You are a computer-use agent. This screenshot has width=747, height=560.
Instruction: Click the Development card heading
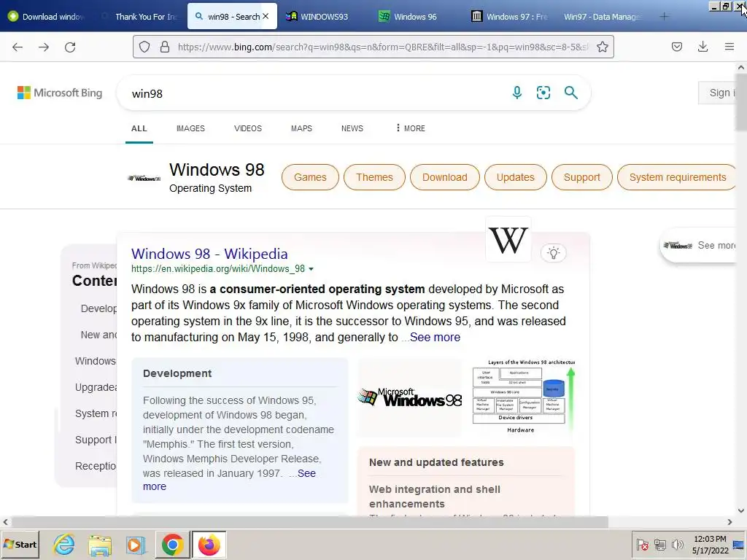coord(177,373)
